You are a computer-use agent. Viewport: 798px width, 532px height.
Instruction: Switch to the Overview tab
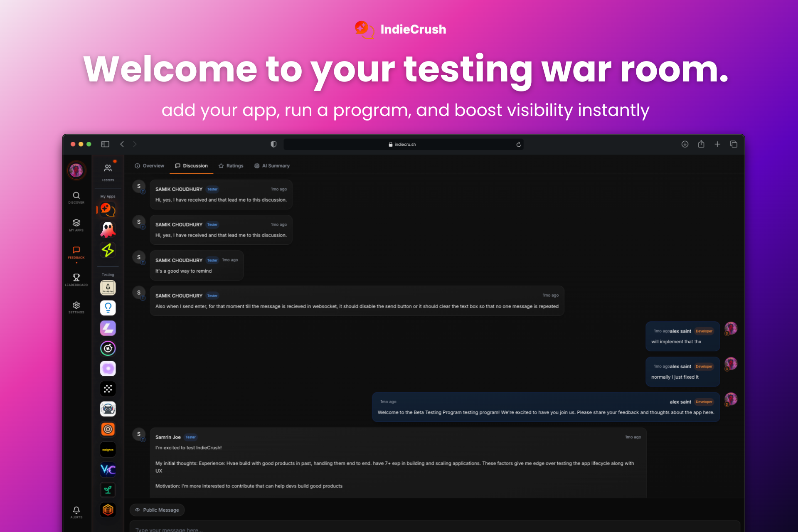(149, 166)
